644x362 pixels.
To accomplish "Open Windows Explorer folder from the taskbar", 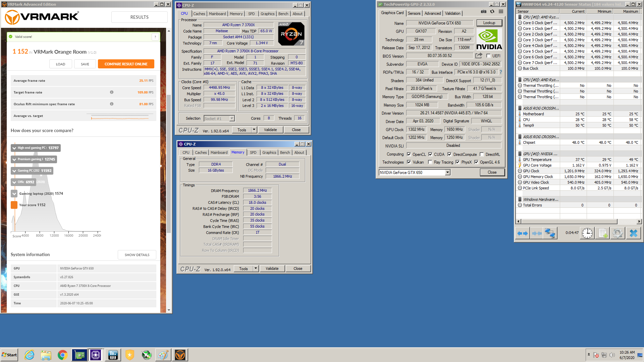I will point(46,355).
